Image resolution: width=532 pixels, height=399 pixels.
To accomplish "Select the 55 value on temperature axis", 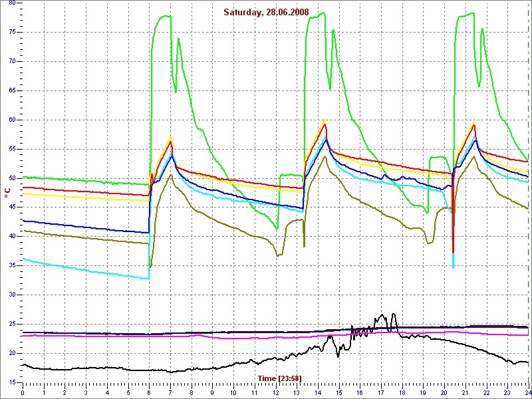I will [x=11, y=149].
